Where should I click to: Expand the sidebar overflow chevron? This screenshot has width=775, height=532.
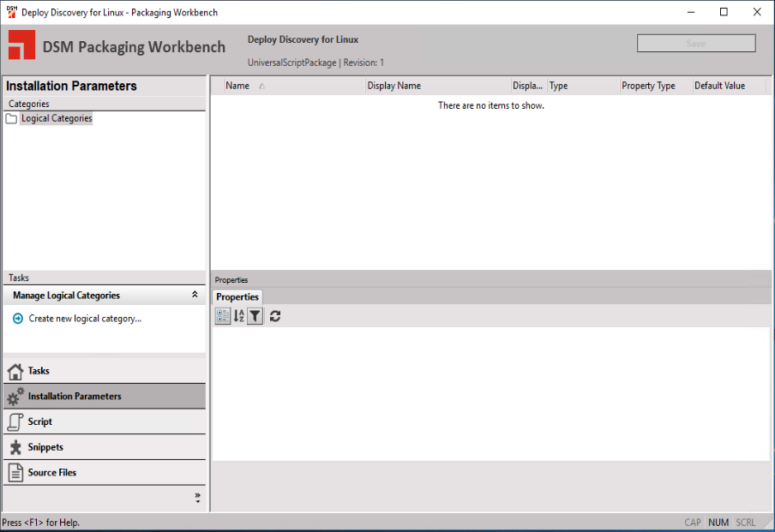pos(196,497)
